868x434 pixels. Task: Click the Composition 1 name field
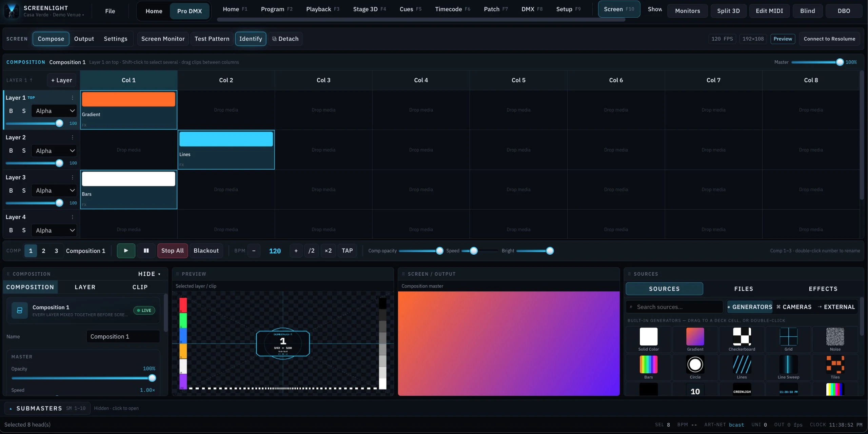(x=123, y=336)
